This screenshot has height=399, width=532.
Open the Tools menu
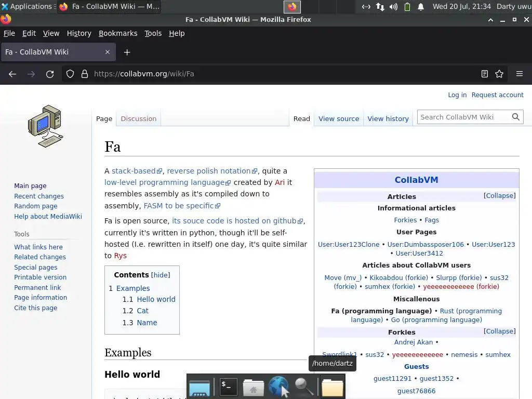tap(153, 33)
